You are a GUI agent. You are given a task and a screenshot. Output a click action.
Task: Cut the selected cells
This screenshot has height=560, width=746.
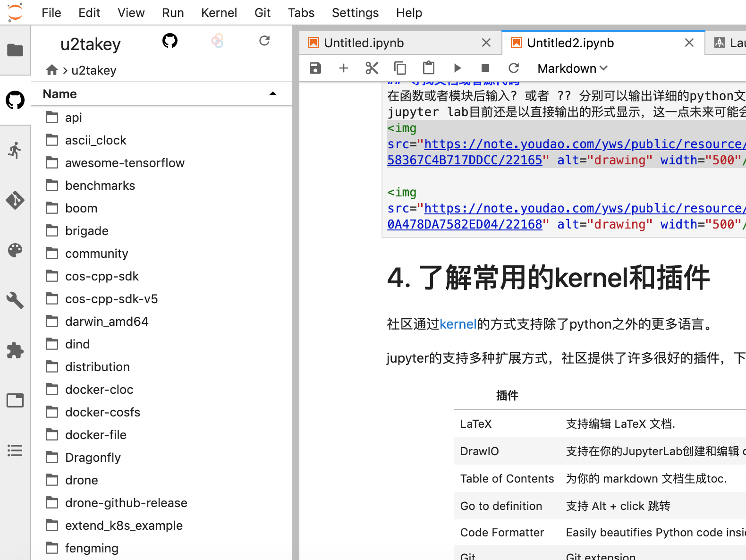point(372,68)
